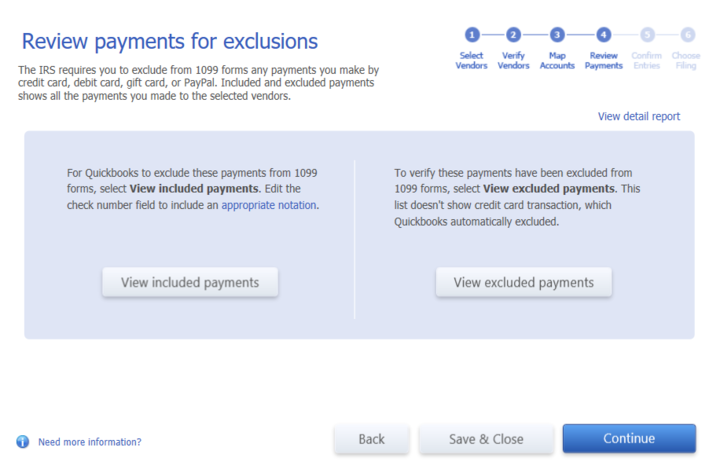Select the Verify Vendors step label

point(513,60)
